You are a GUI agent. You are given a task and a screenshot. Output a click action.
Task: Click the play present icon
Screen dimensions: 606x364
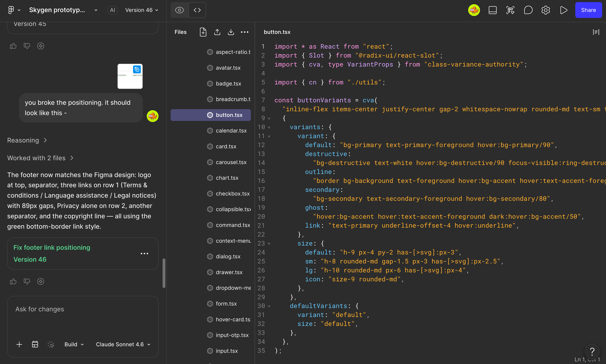click(564, 10)
